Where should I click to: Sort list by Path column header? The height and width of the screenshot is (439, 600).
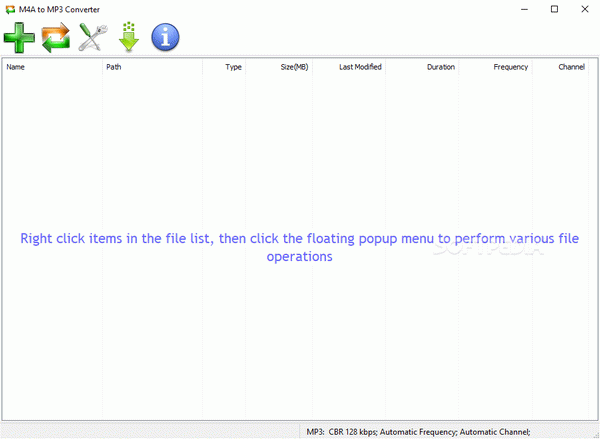pos(152,67)
